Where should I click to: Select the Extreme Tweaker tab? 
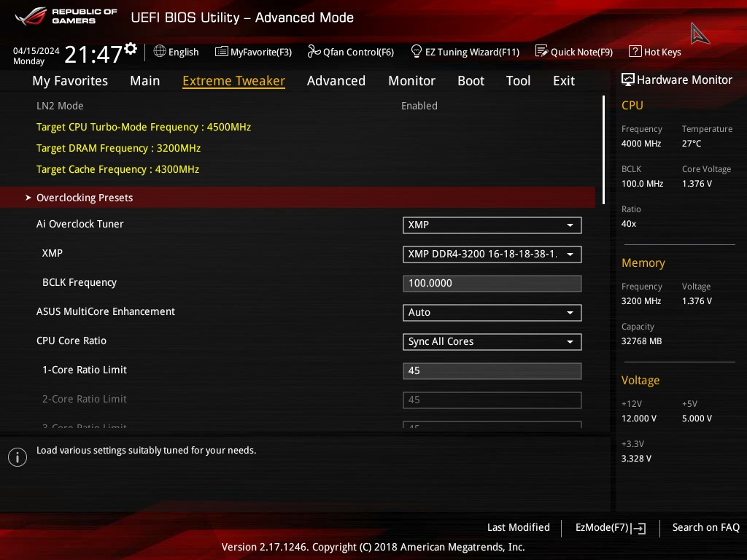tap(233, 81)
